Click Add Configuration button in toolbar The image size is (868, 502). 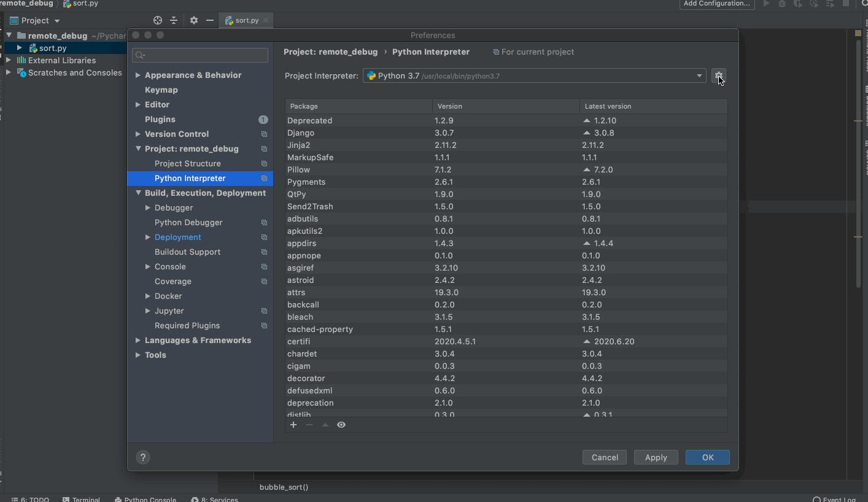click(716, 4)
